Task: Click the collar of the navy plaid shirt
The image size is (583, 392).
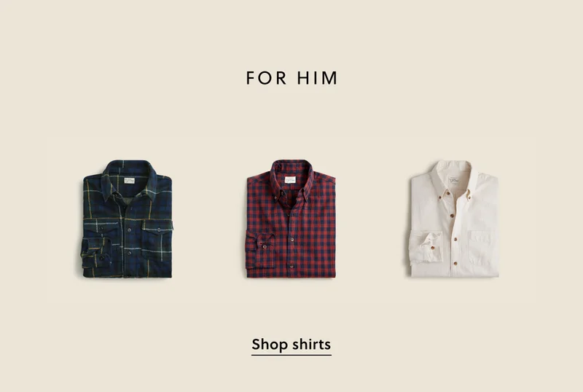Action: pyautogui.click(x=130, y=180)
